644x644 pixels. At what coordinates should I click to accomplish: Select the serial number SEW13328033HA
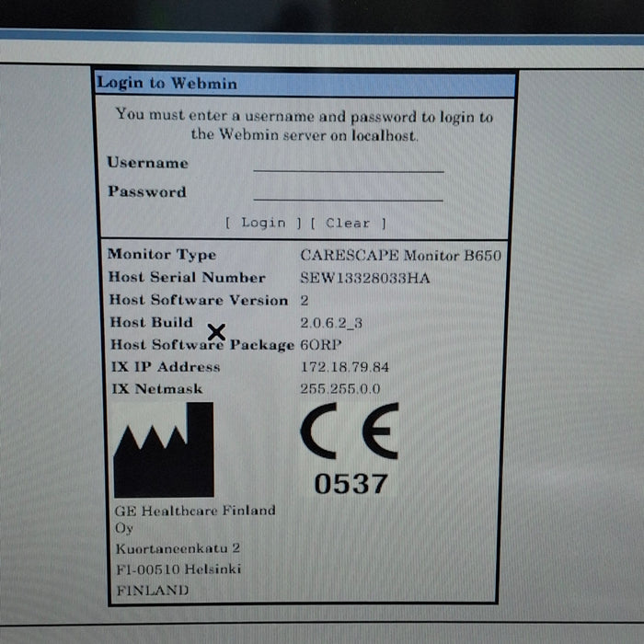tap(364, 278)
